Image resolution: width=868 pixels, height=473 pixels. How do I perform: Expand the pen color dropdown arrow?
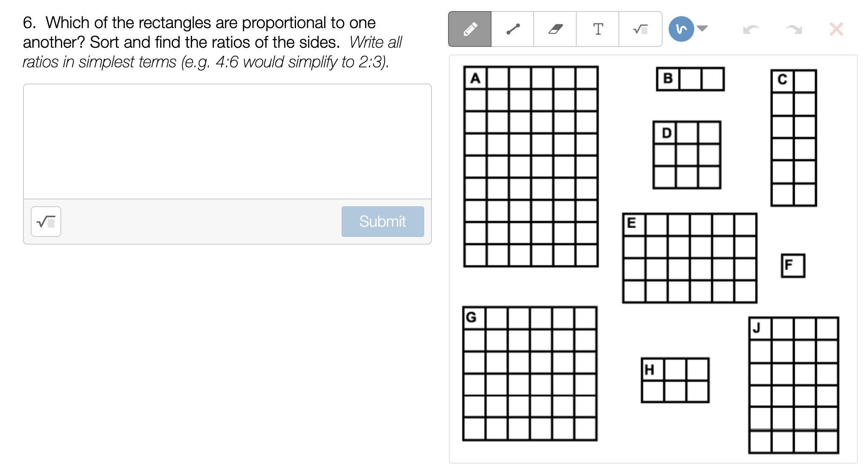point(703,29)
